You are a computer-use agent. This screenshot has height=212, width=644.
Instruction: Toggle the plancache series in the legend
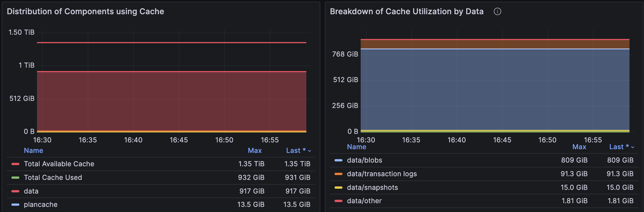click(x=41, y=205)
